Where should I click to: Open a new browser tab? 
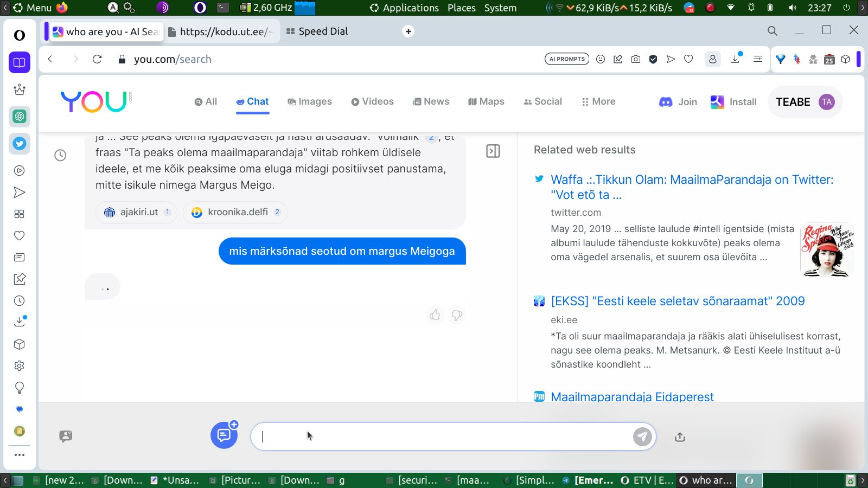coord(409,31)
